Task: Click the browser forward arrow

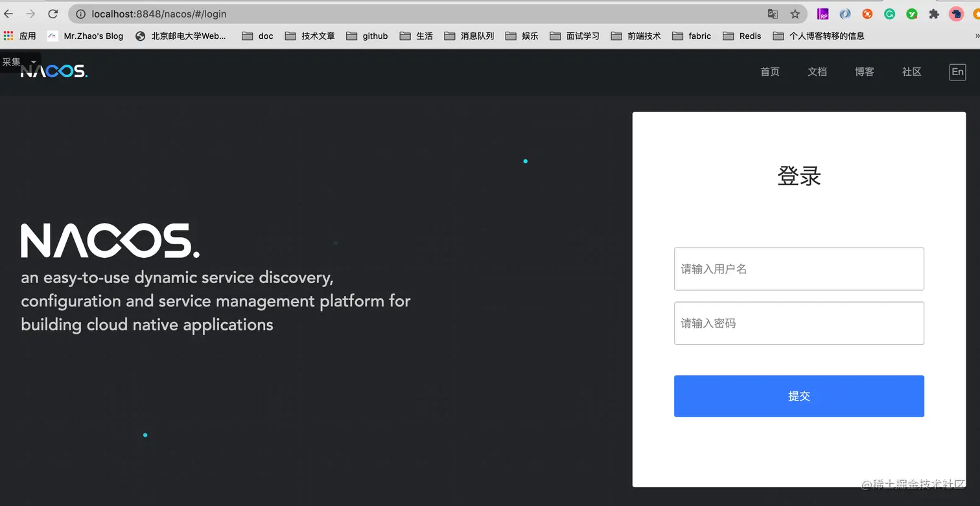Action: point(30,14)
